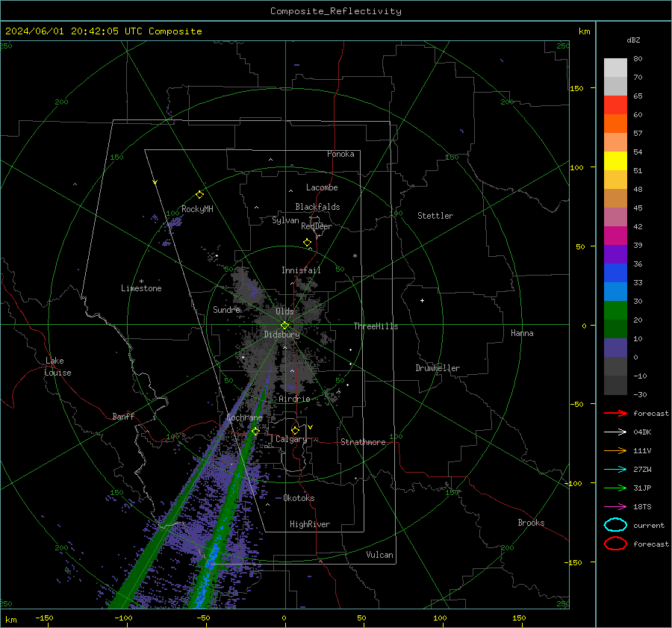The height and width of the screenshot is (628, 672).
Task: Click the bright green 30-20 dBZ swatch
Action: [615, 311]
